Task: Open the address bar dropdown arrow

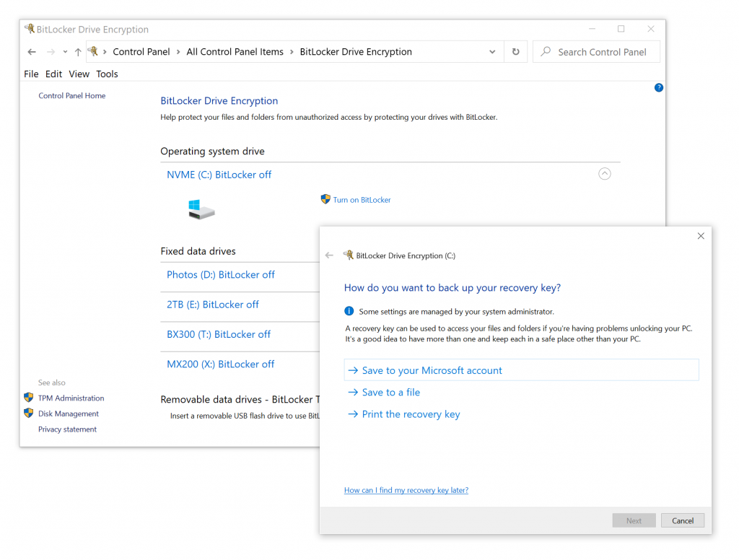Action: (x=492, y=51)
